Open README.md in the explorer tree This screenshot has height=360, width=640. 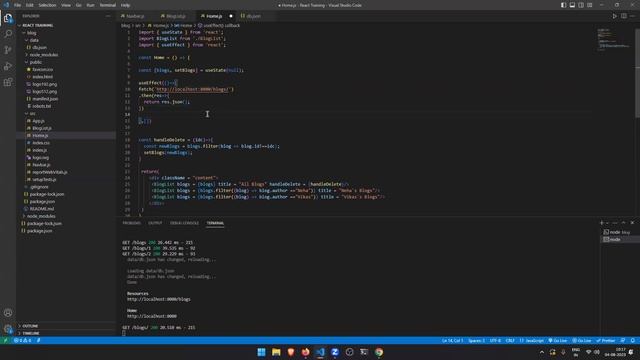pos(42,209)
